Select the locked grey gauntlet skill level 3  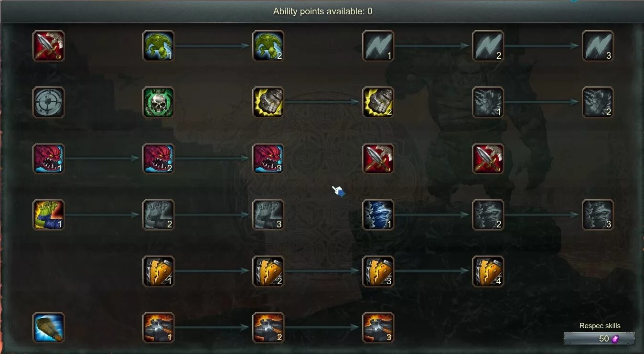click(x=268, y=215)
